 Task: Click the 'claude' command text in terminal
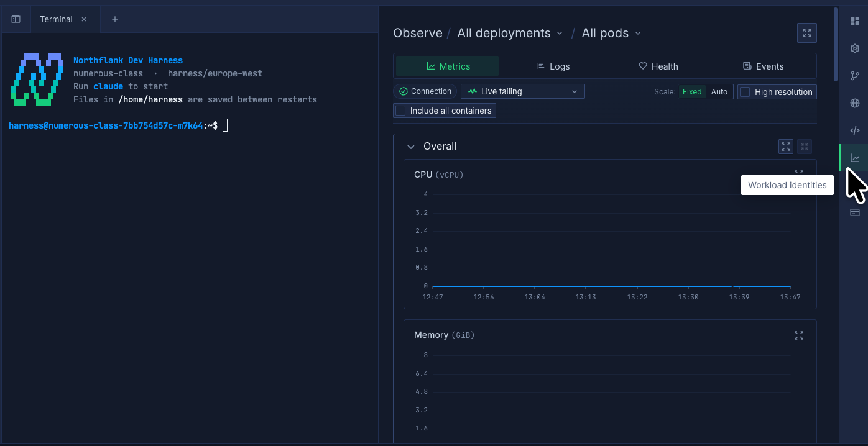(108, 86)
